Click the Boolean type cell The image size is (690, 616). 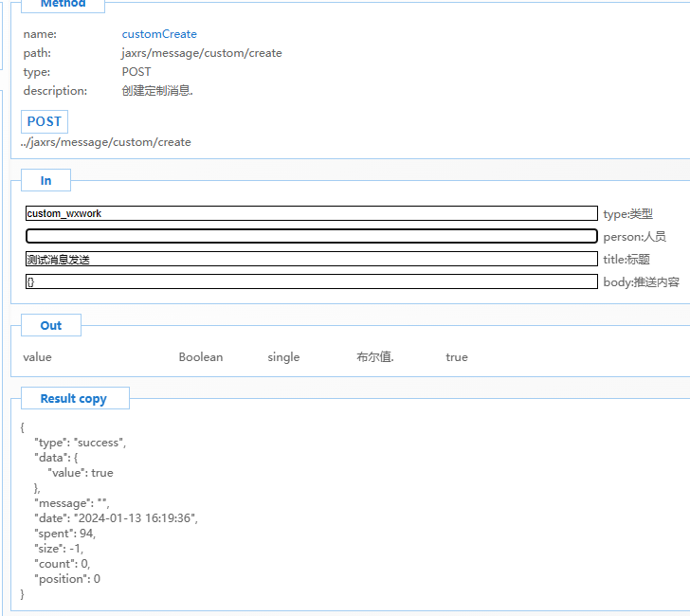[201, 357]
